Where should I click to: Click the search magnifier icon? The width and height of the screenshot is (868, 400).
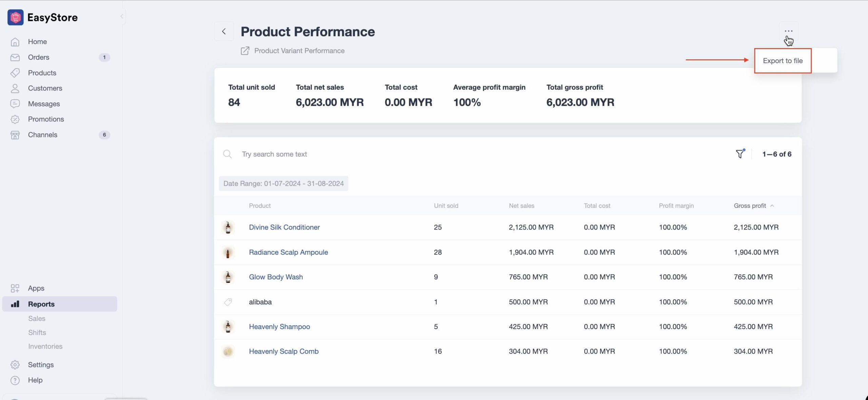227,154
